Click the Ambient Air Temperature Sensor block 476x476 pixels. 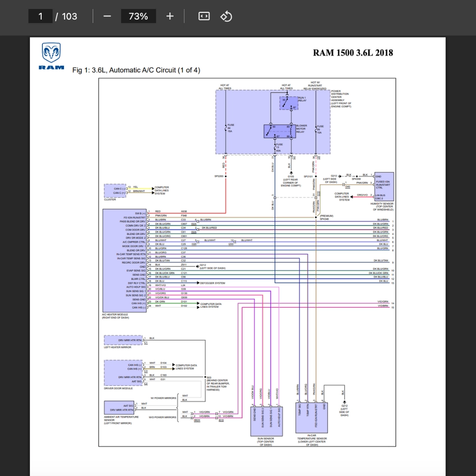pyautogui.click(x=119, y=408)
